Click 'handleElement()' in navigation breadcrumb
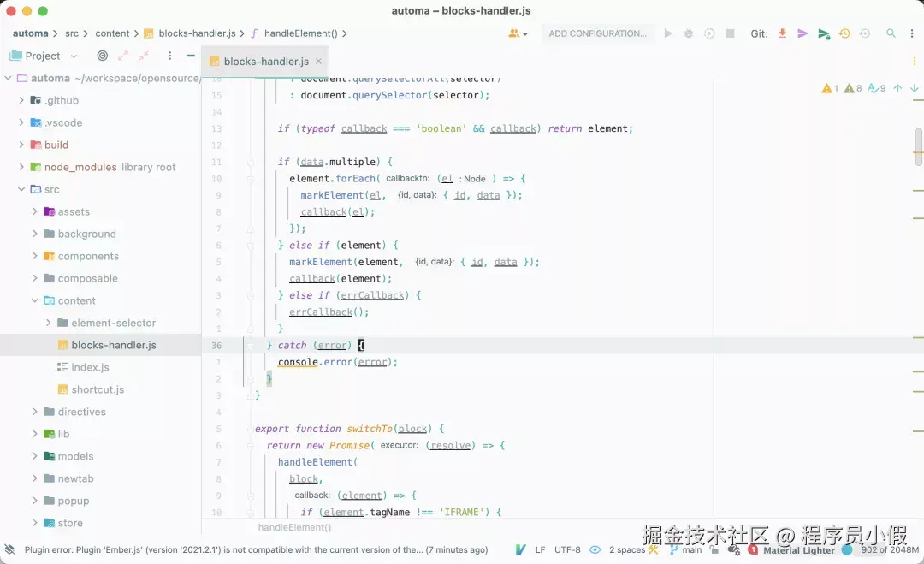 (300, 33)
